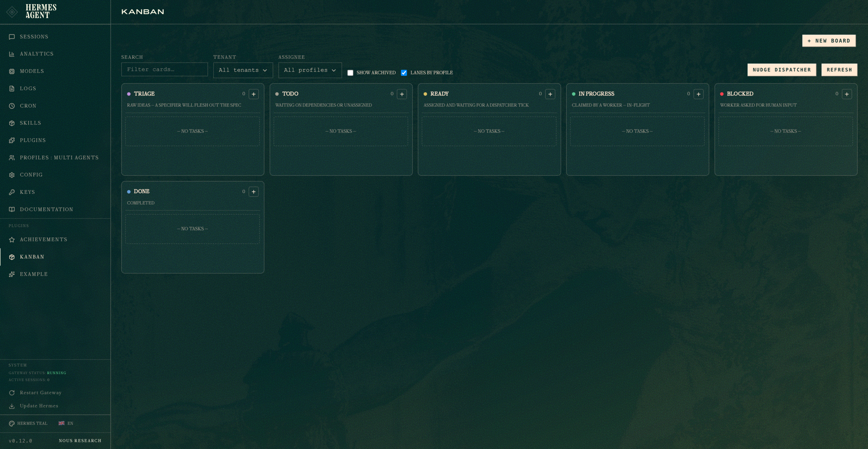Click the Blocked column title
Screen dimensions: 868x449
pos(740,94)
